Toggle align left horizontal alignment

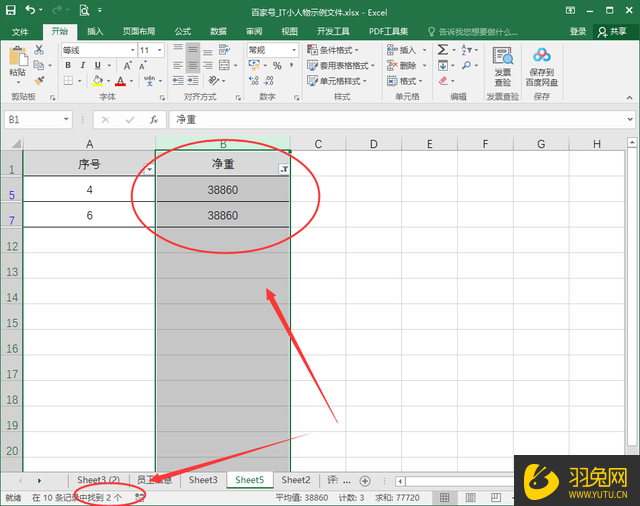pyautogui.click(x=178, y=65)
